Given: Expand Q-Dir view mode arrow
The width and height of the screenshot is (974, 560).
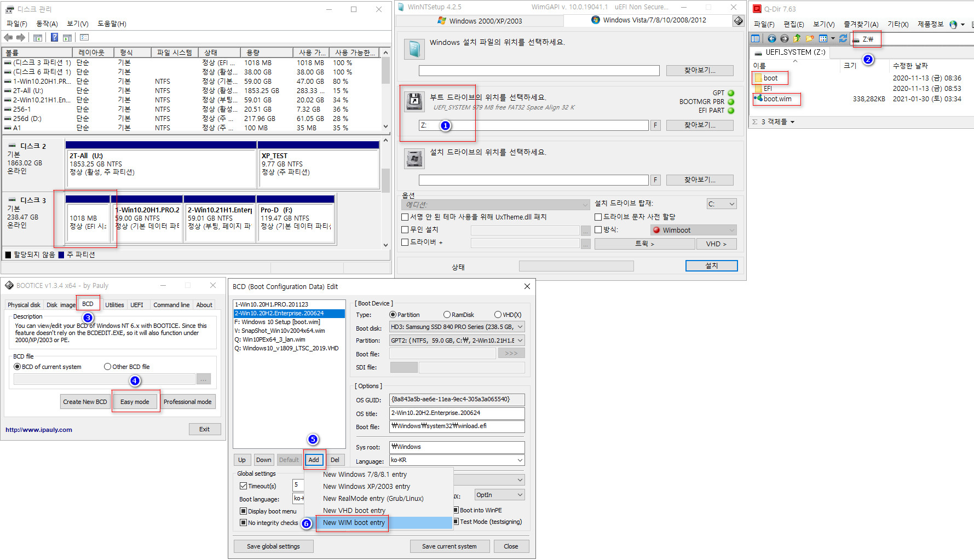Looking at the screenshot, I should [833, 38].
